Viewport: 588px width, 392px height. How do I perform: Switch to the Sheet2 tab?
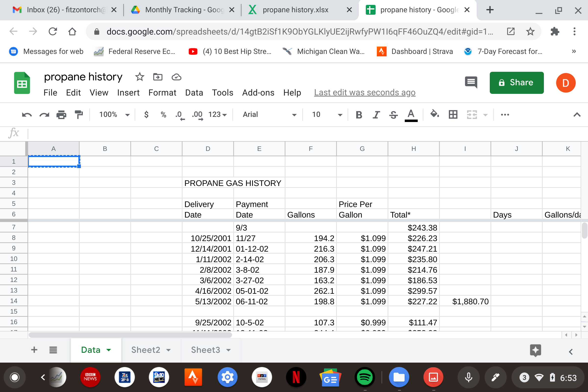pos(146,350)
